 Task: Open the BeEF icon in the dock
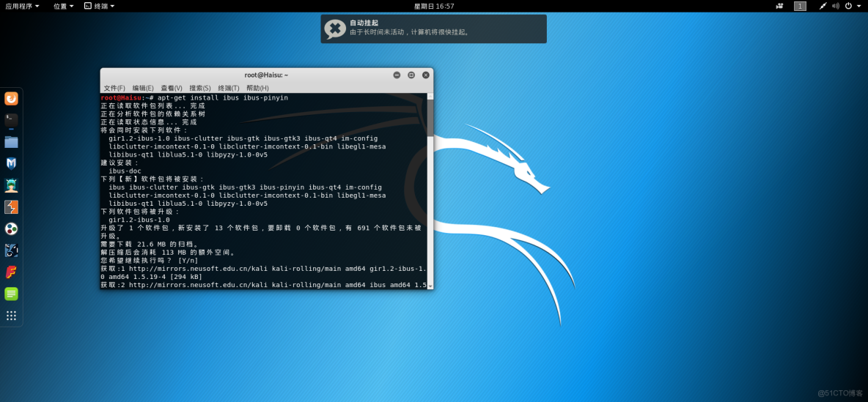tap(11, 250)
